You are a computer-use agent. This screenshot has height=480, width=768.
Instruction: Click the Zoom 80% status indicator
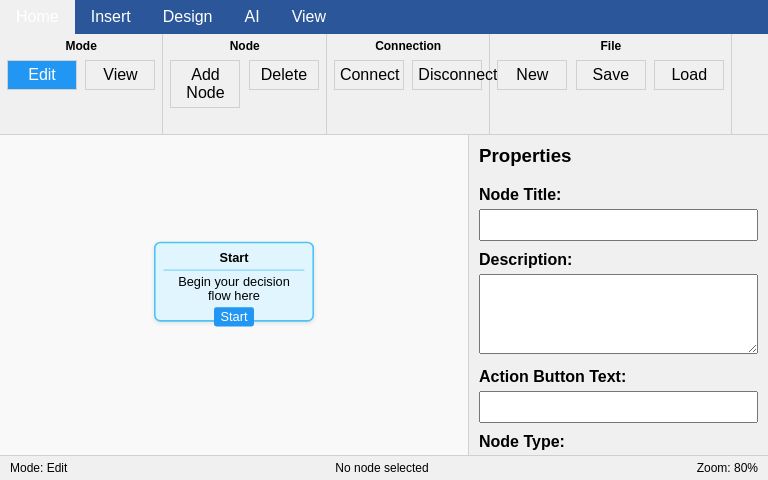click(x=727, y=468)
